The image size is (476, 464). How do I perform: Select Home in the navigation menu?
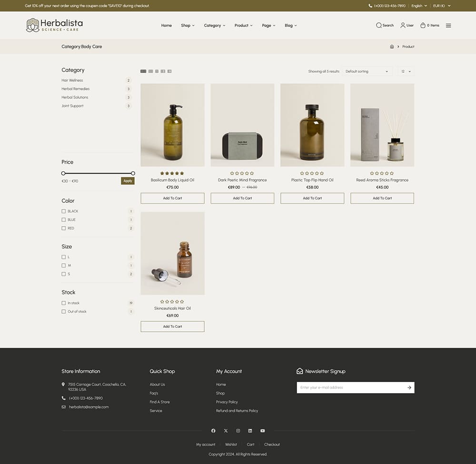[x=166, y=25]
